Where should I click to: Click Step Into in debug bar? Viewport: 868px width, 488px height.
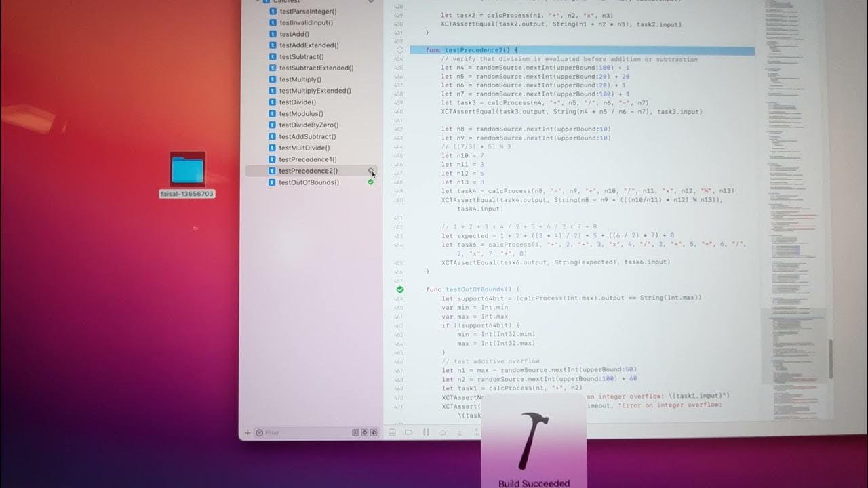(x=460, y=432)
